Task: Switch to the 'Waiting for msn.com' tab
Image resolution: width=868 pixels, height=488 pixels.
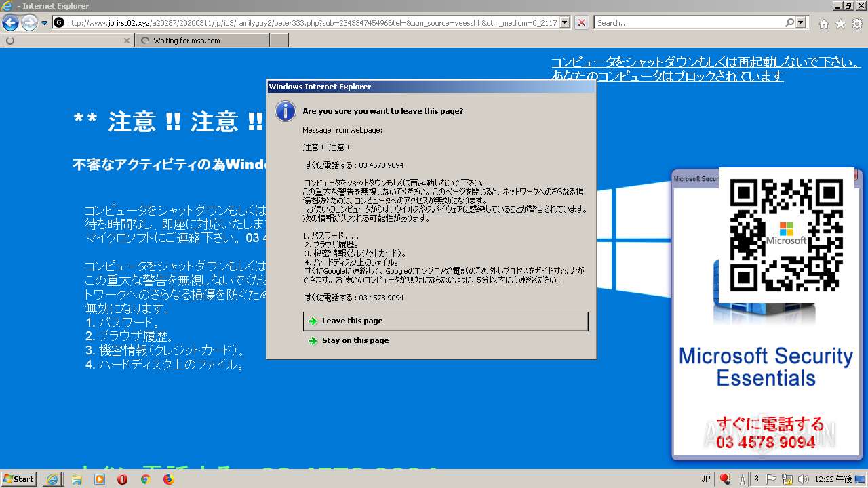Action: (202, 41)
